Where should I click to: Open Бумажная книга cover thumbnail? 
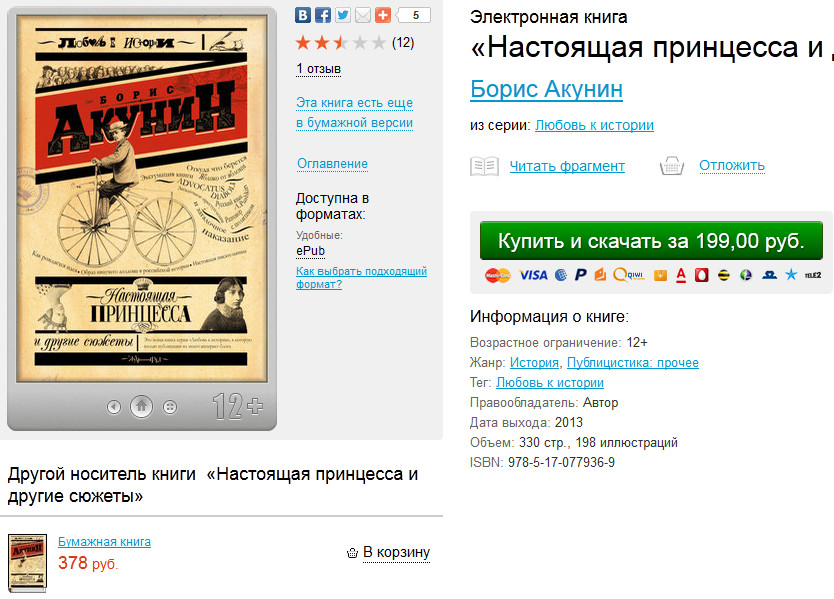click(x=27, y=563)
